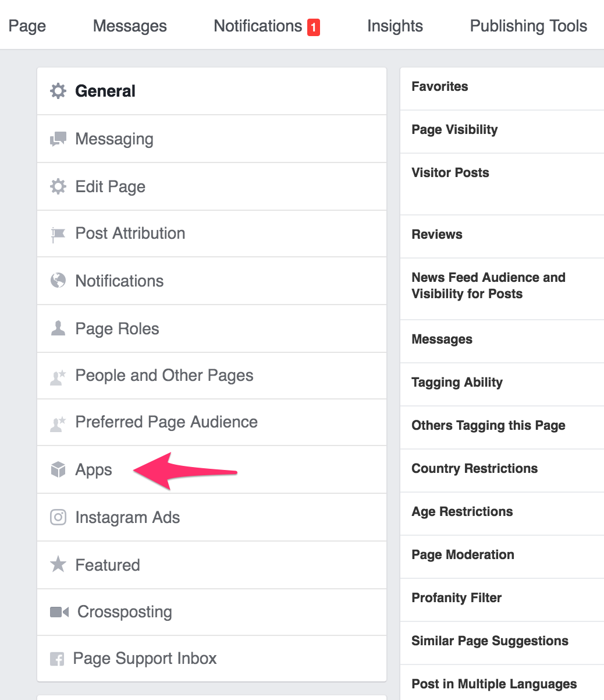Select People and Other Pages in the sidebar

(164, 376)
